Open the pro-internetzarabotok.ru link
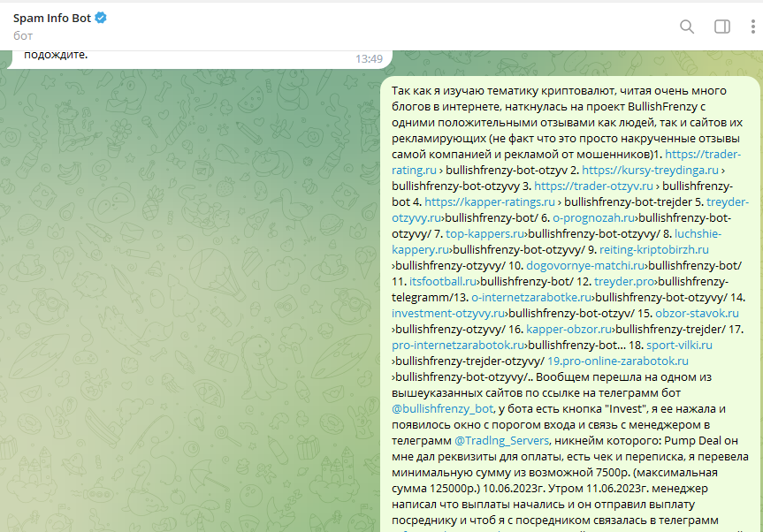 pyautogui.click(x=458, y=346)
